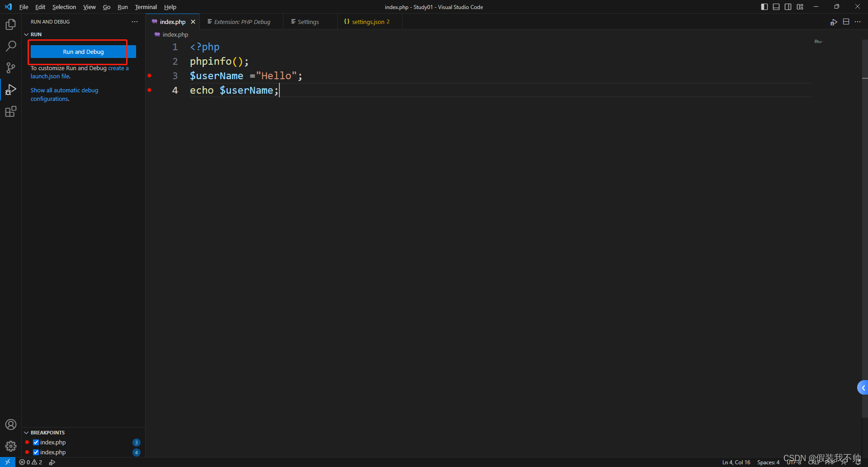Open the Edit menu
Viewport: 868px width, 467px height.
click(x=40, y=7)
